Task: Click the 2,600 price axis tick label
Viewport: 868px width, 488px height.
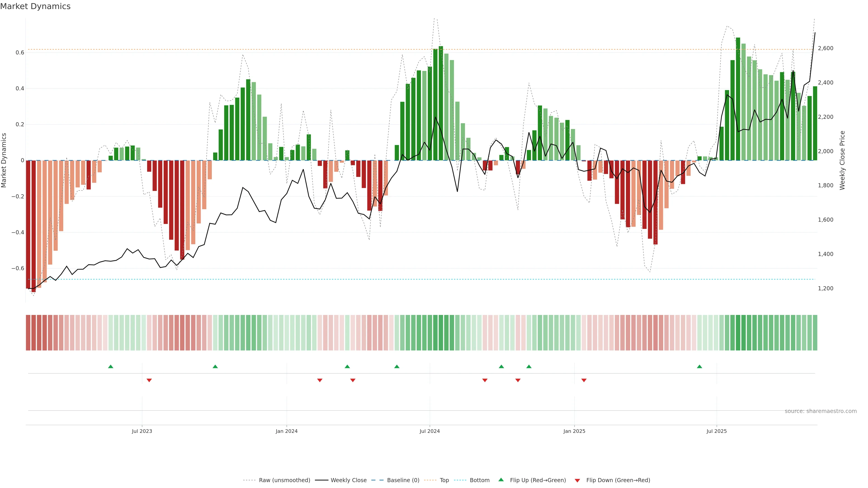Action: click(x=826, y=48)
